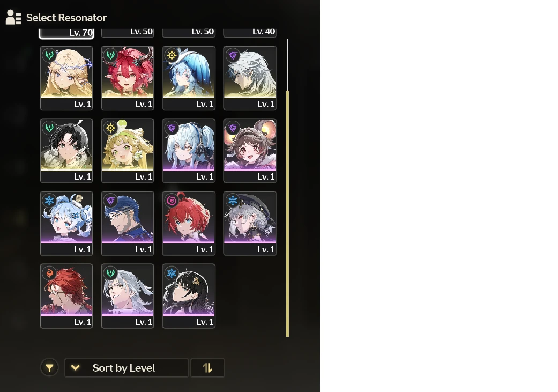Choose bearded blue-haired Electro man

128,223
